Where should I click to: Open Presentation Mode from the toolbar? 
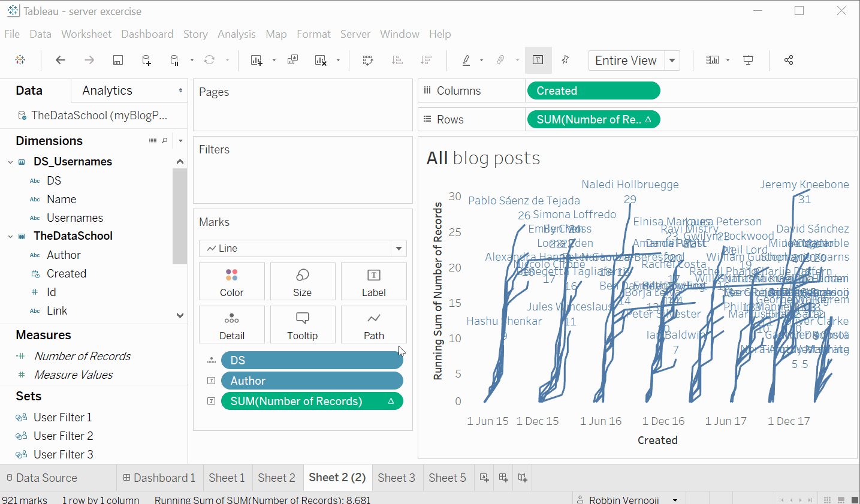click(749, 60)
